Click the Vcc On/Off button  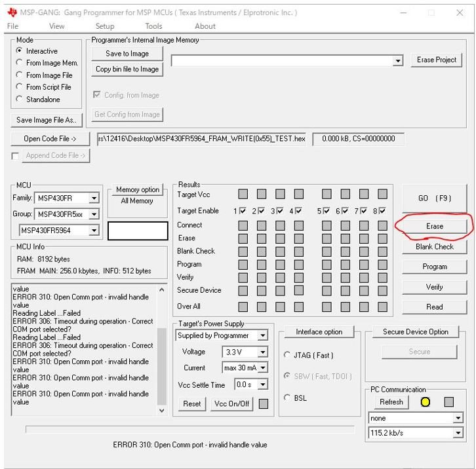tap(231, 403)
